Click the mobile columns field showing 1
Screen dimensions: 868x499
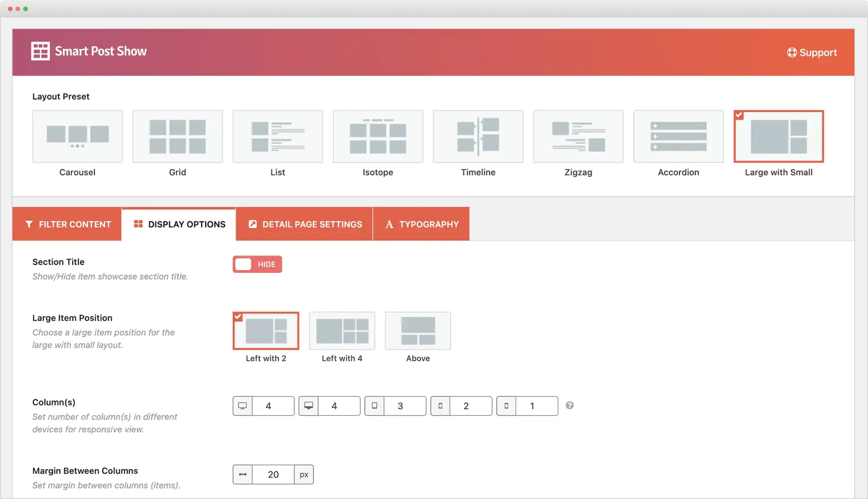536,406
